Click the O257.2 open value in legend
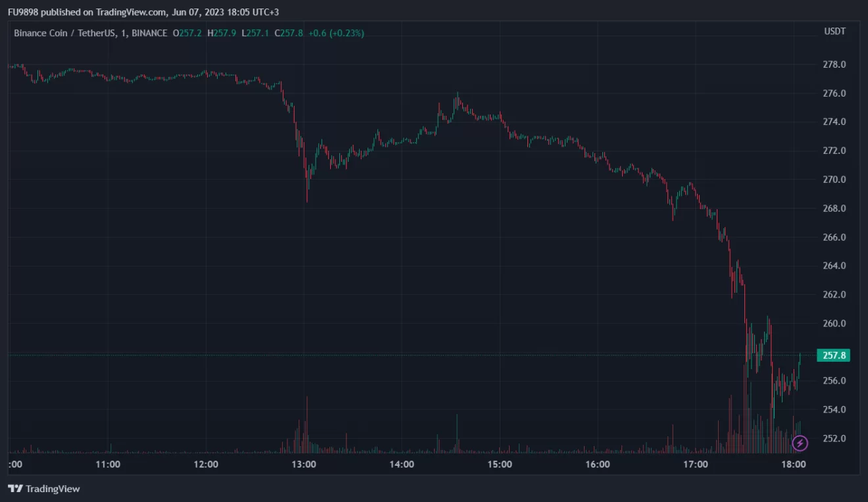 [x=188, y=33]
